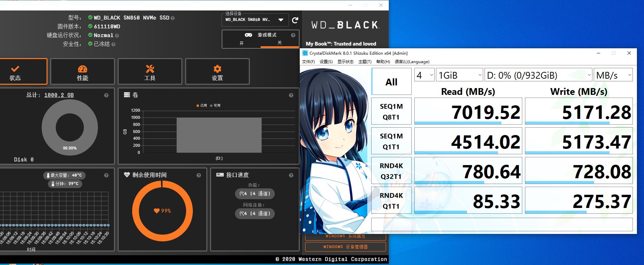Minimize the CrystalDiskMark window
Viewport: 644px width, 265px height.
pos(598,53)
